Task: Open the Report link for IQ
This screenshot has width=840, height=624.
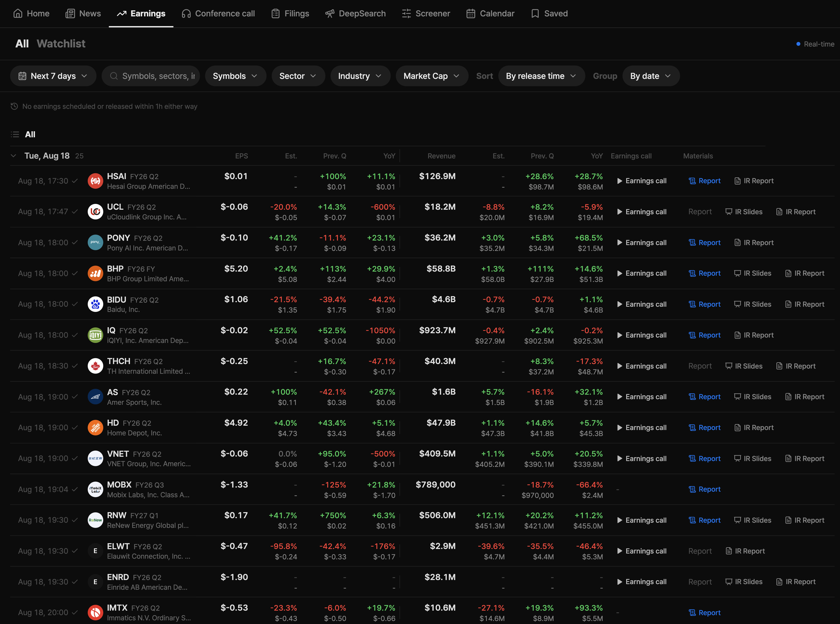Action: coord(705,335)
